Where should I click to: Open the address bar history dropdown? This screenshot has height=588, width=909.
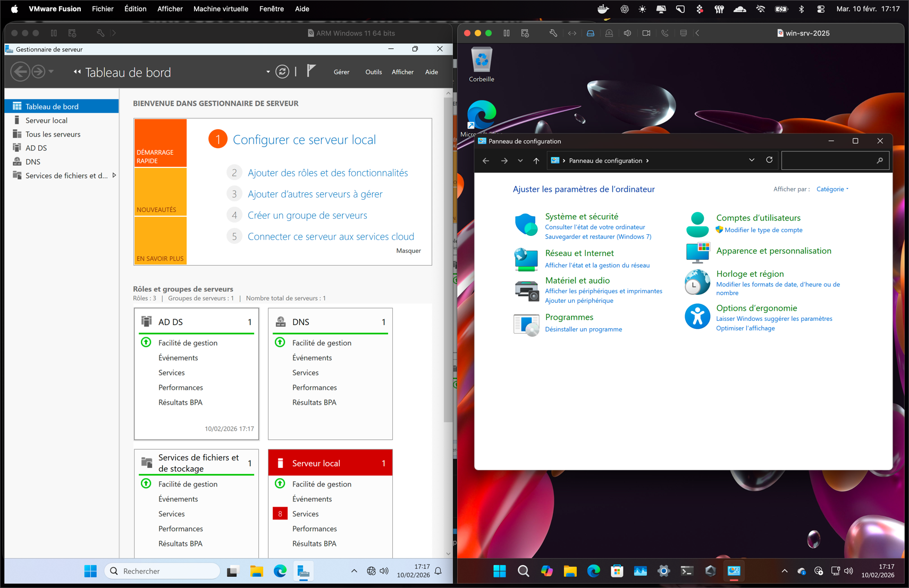pos(752,160)
